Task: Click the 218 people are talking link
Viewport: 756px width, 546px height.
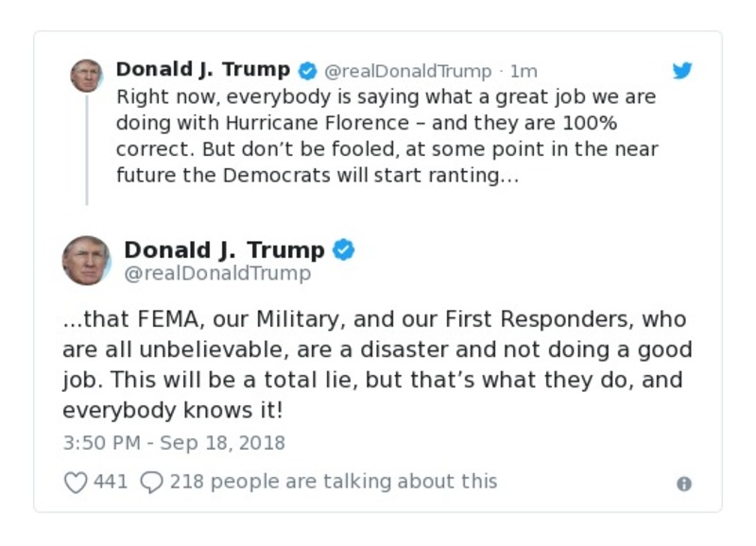Action: click(x=332, y=481)
